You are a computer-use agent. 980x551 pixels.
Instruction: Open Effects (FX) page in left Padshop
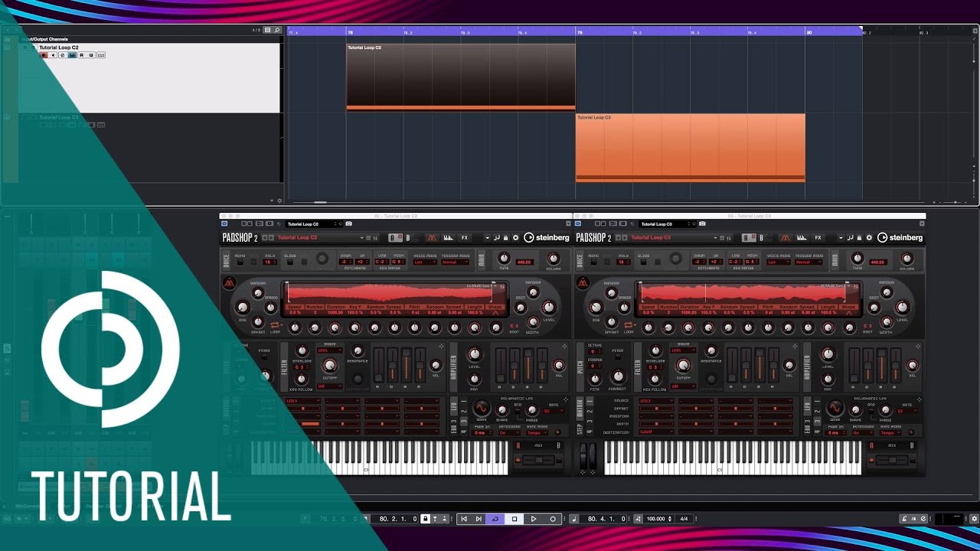click(465, 237)
